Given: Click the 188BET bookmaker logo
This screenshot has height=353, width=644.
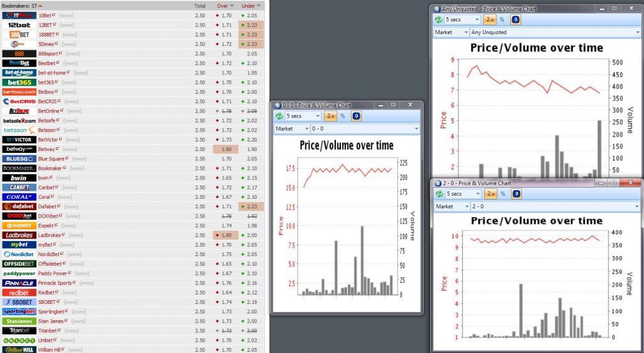Looking at the screenshot, I should (19, 35).
